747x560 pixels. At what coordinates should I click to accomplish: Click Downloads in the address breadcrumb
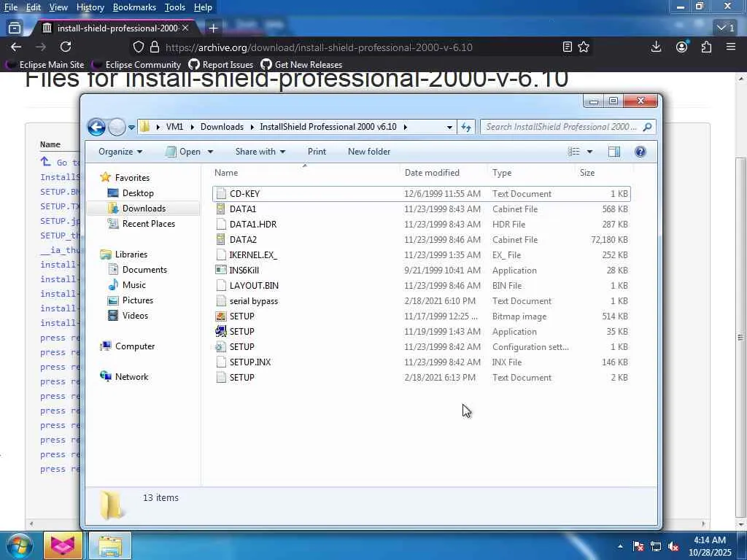(222, 127)
